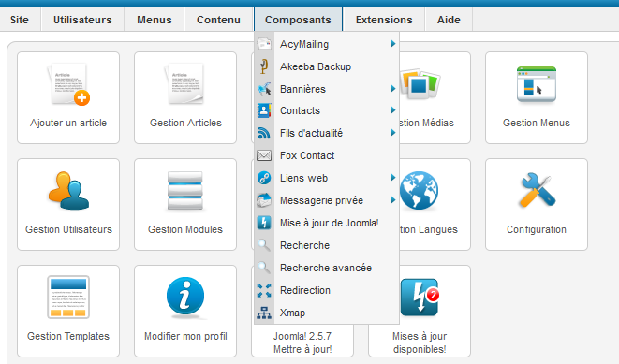The image size is (619, 364).
Task: Open the Gestion Templates link
Action: (x=68, y=336)
